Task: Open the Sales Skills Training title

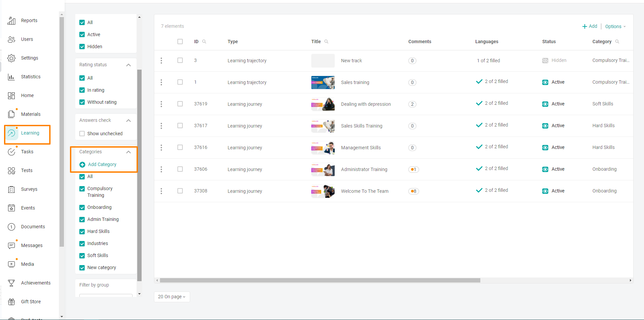Action: 361,126
